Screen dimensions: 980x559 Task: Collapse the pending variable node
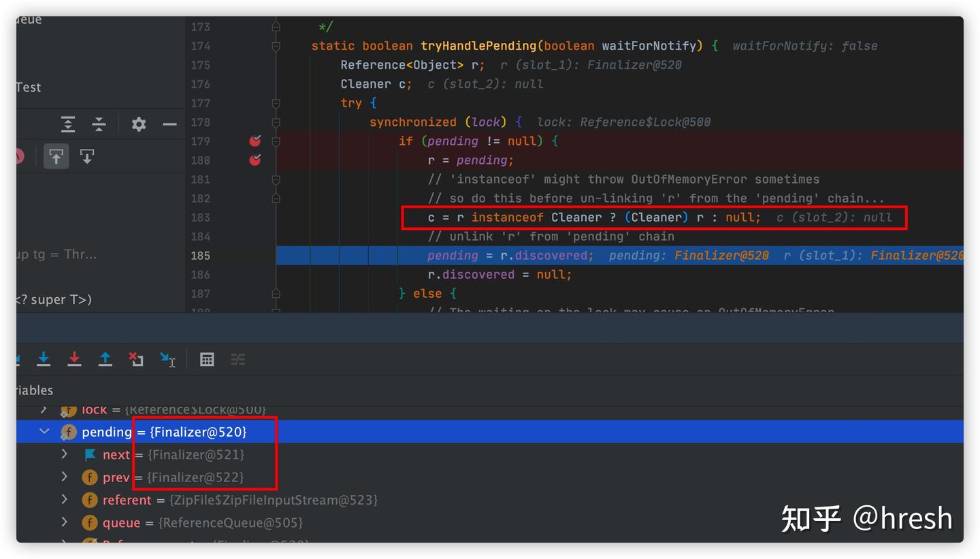pyautogui.click(x=44, y=431)
